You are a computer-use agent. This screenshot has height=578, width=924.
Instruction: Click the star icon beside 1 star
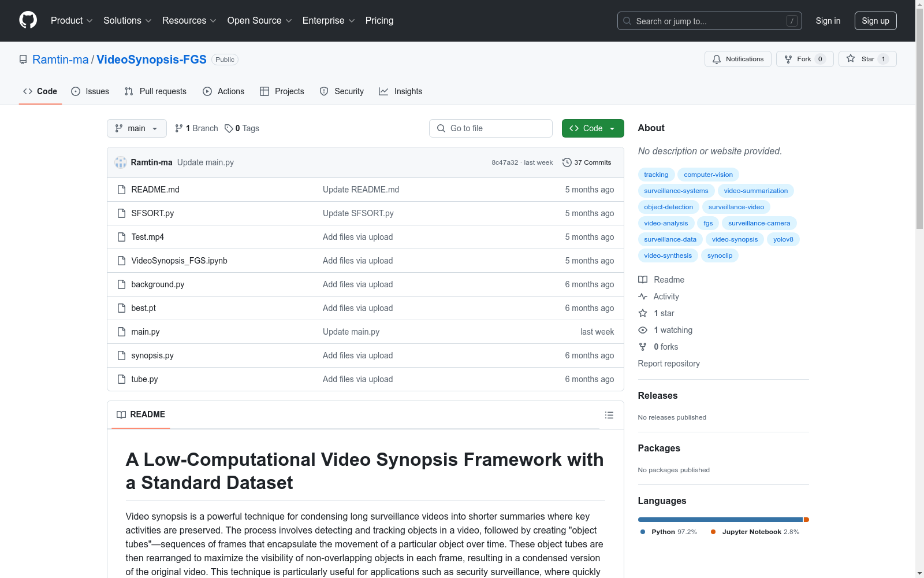pos(643,313)
